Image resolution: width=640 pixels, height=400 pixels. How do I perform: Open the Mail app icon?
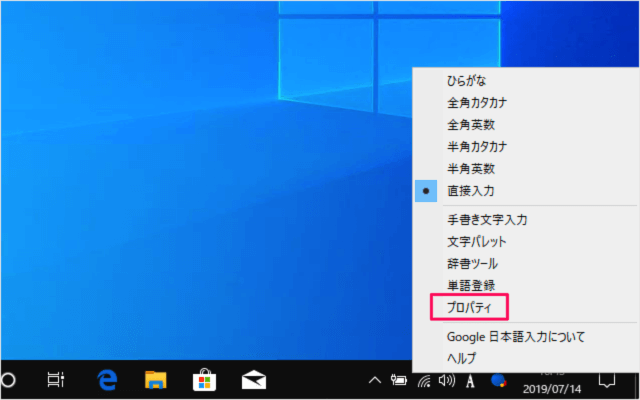[x=253, y=380]
